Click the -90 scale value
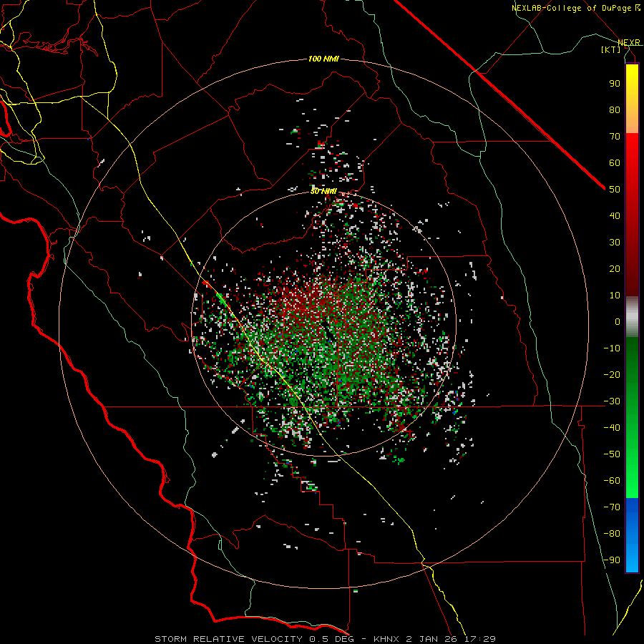644x644 pixels. (612, 560)
